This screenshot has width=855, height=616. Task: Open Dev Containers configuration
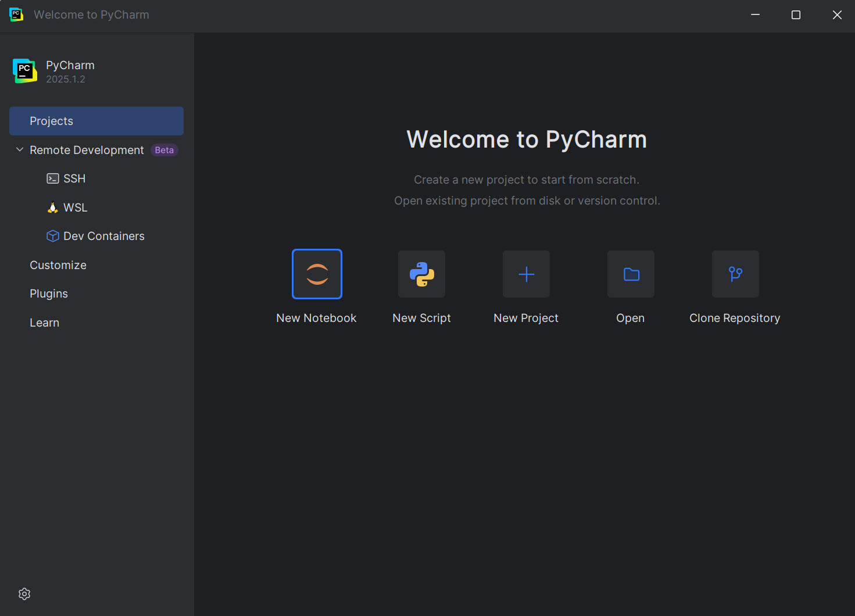click(103, 236)
